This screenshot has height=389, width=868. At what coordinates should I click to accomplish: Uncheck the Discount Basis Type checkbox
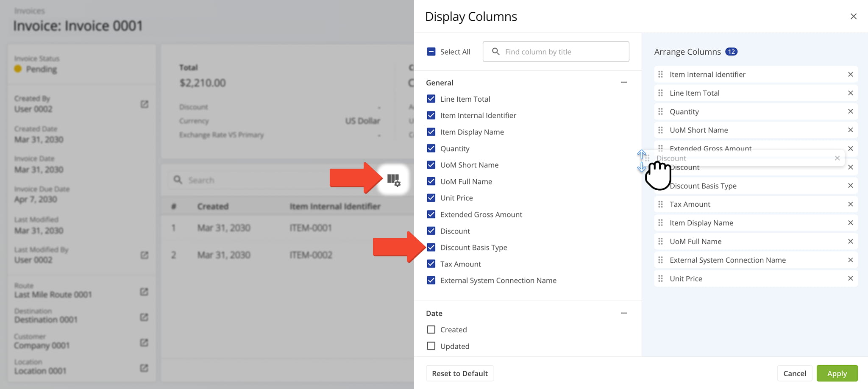pos(431,247)
